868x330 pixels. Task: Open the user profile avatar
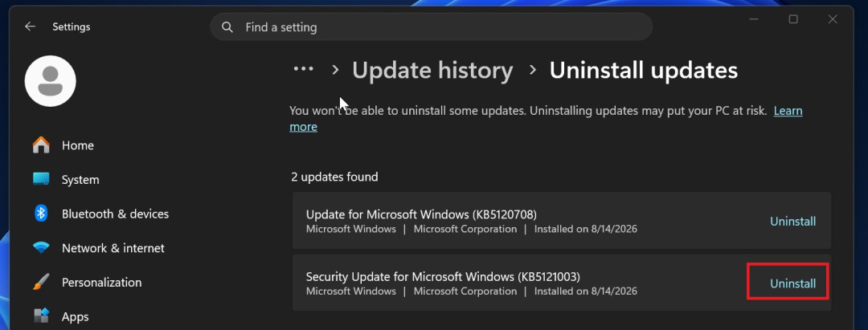pos(51,81)
